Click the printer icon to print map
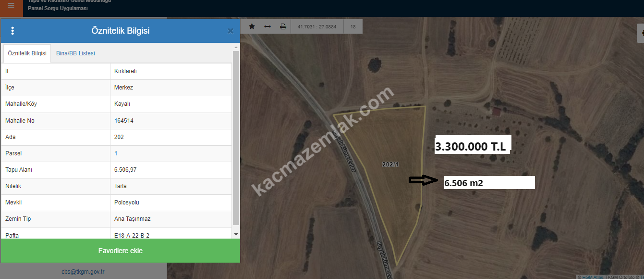Viewport: 644px width, 279px height. click(x=283, y=26)
